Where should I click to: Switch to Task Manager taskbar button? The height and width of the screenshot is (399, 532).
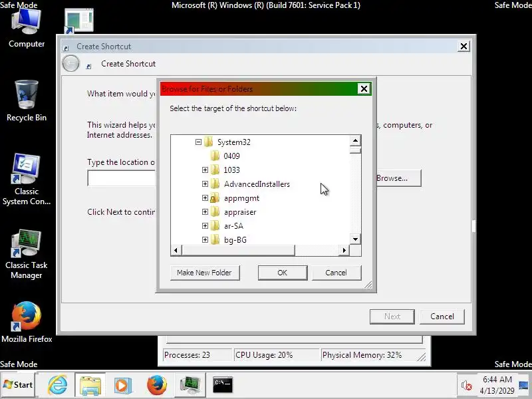click(x=190, y=385)
